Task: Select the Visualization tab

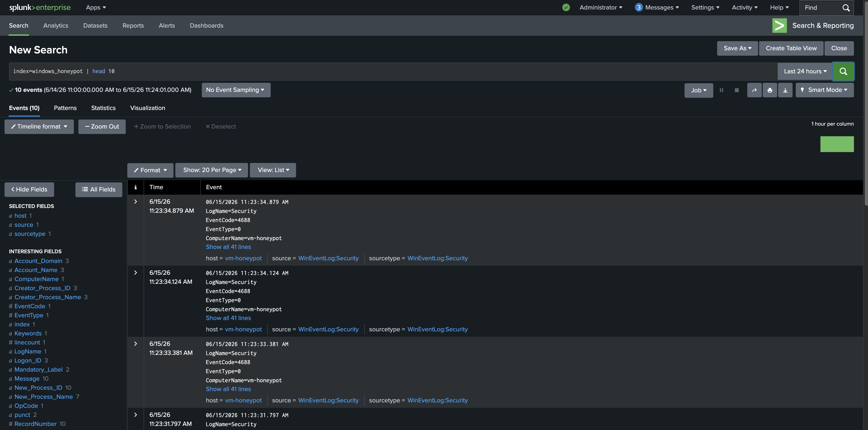Action: (x=148, y=108)
